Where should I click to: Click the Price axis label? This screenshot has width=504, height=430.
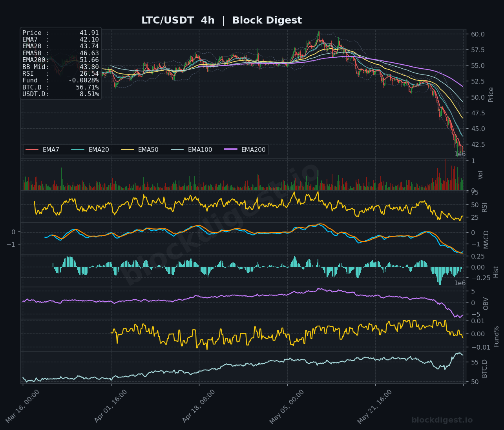coord(491,95)
